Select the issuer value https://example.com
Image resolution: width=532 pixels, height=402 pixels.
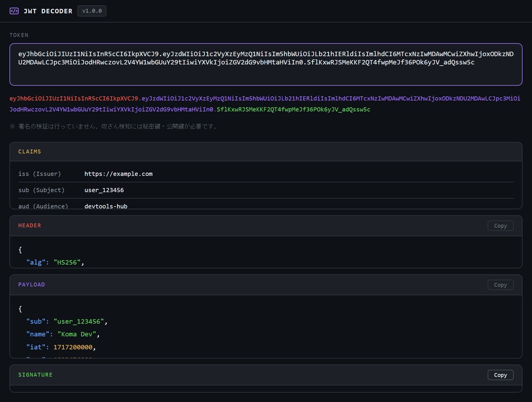pos(118,173)
